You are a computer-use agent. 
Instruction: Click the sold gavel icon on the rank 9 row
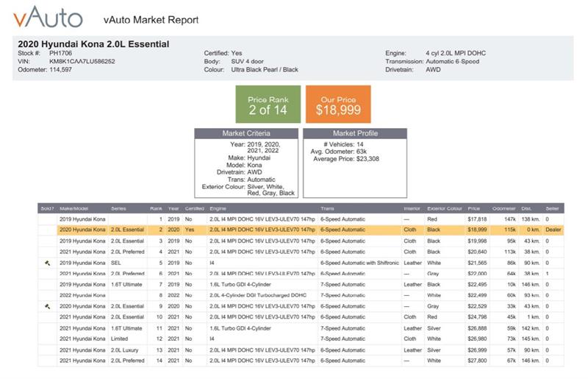click(x=48, y=306)
